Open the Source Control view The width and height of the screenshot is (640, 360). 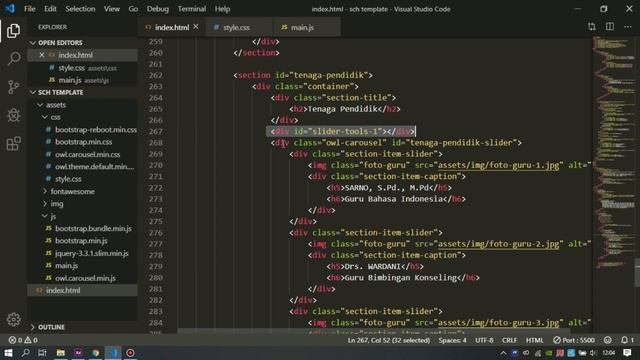click(x=13, y=87)
